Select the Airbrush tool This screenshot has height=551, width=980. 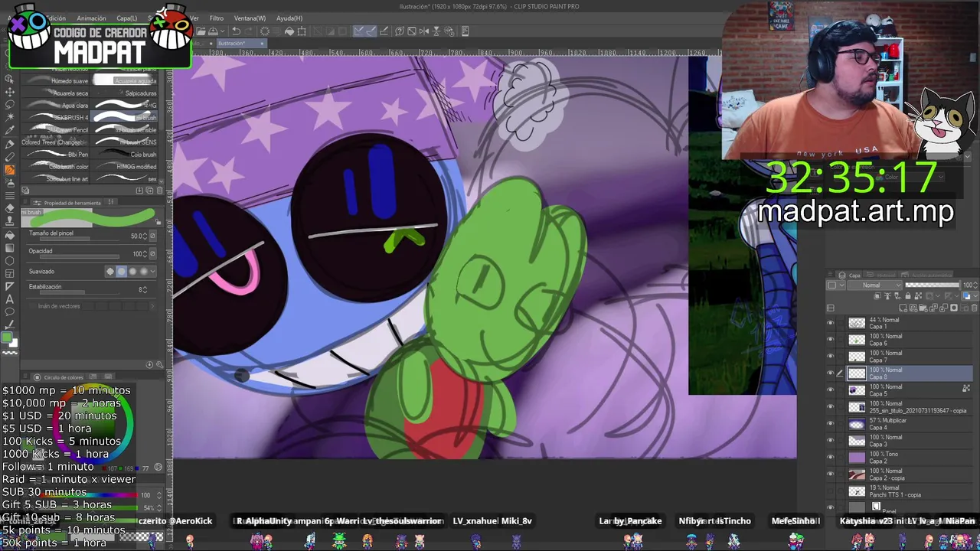(9, 183)
